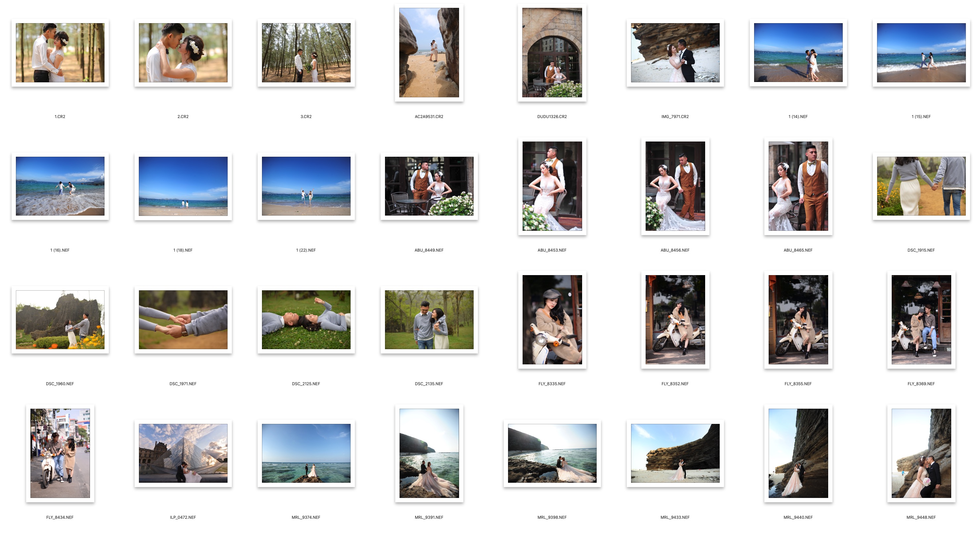Click the MRL_9398.NEF filename label

coord(552,517)
